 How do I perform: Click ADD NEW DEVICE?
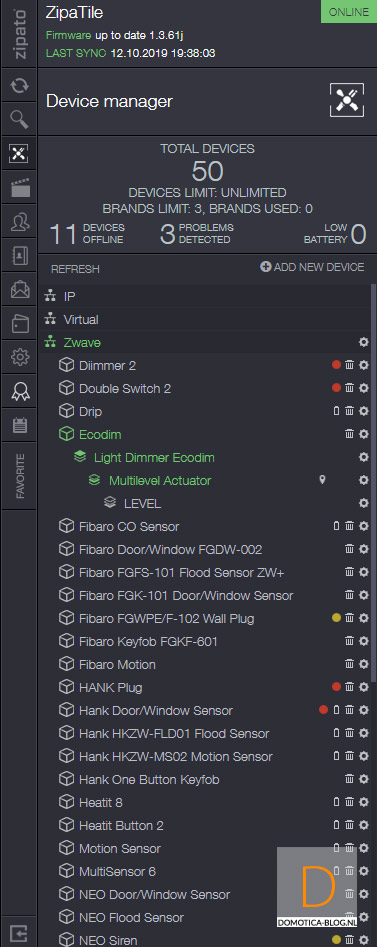312,267
